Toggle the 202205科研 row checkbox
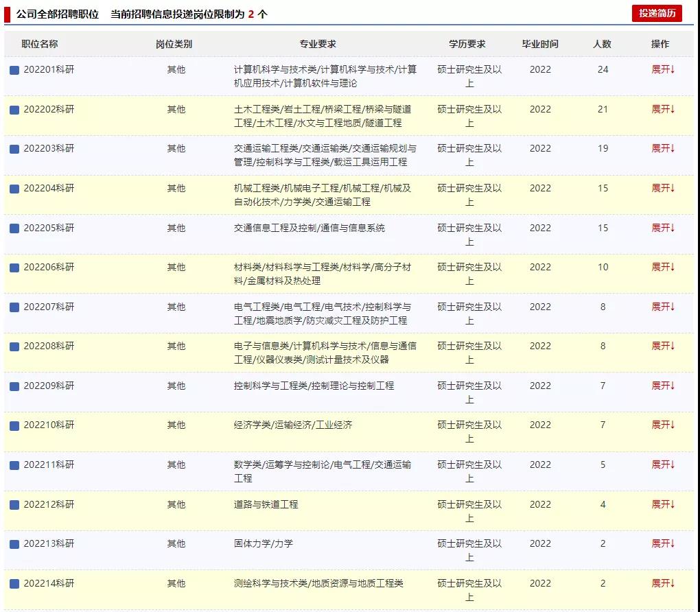Screen dimensions: 700x612 click(x=14, y=228)
